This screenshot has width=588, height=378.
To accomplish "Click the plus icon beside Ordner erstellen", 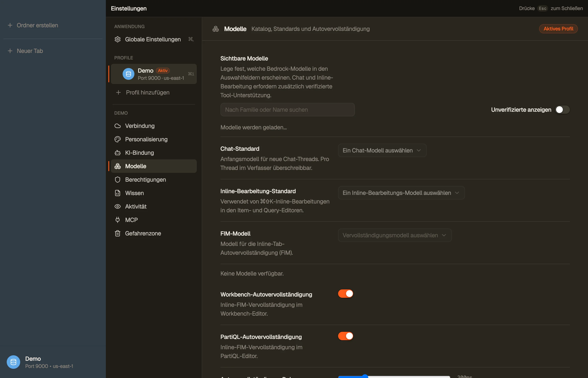I will pyautogui.click(x=10, y=25).
